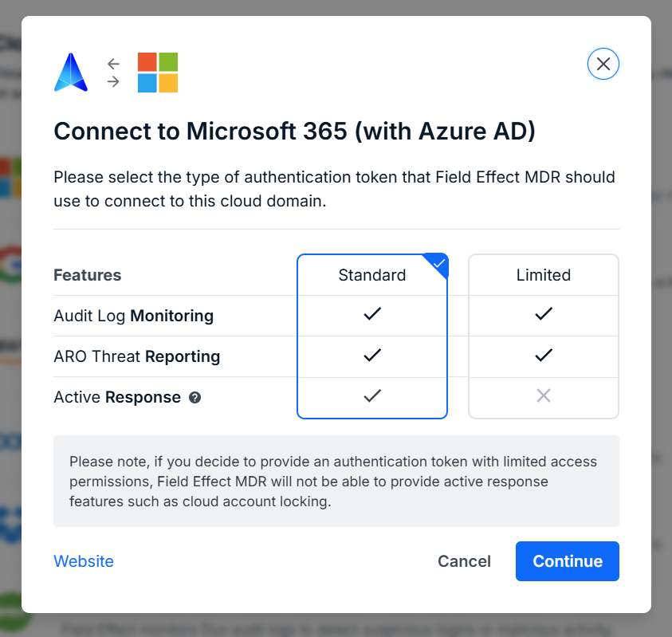Click the limited access permissions note box
Screen dimensions: 672x637
pyautogui.click(x=336, y=481)
